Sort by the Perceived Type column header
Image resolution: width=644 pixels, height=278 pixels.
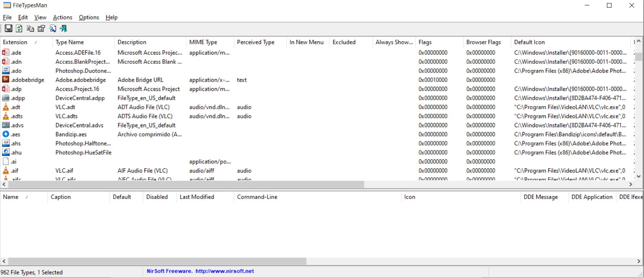point(260,42)
